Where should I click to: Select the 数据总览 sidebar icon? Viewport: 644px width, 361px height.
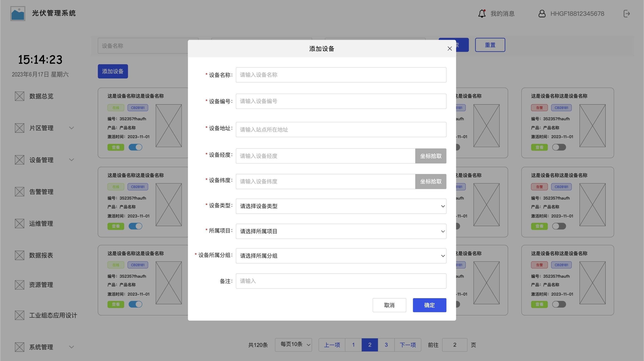tap(20, 96)
